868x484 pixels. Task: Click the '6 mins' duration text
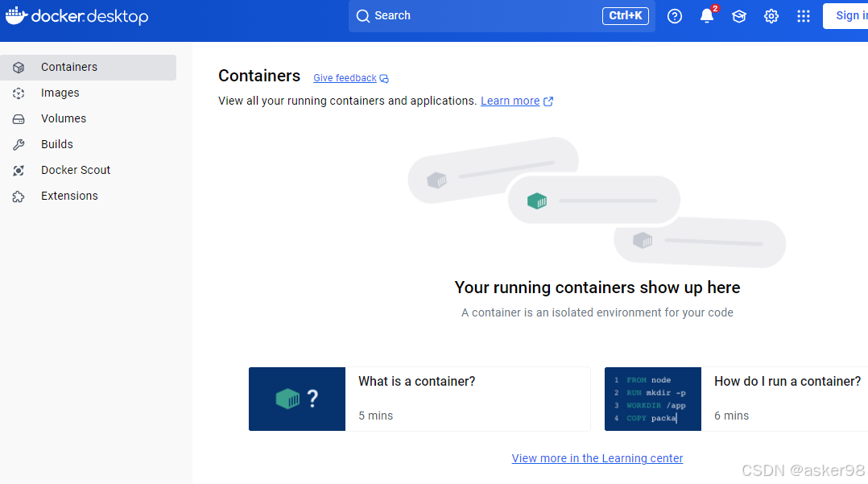[731, 416]
